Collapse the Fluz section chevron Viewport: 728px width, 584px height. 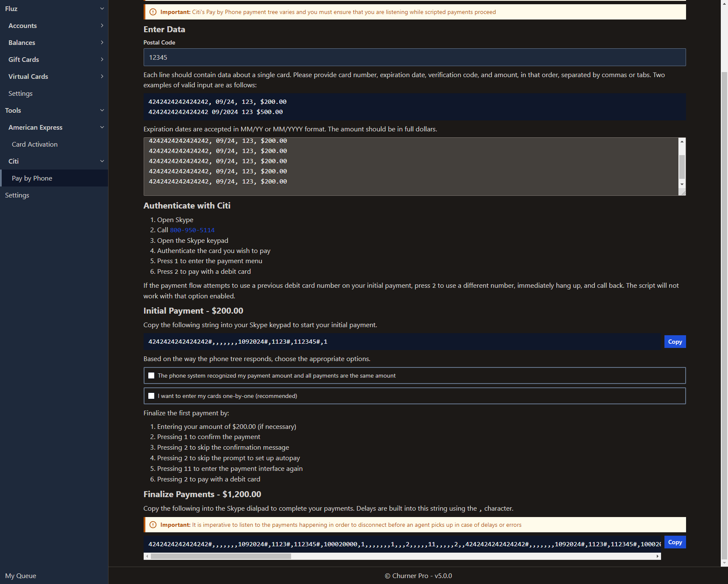click(x=102, y=8)
